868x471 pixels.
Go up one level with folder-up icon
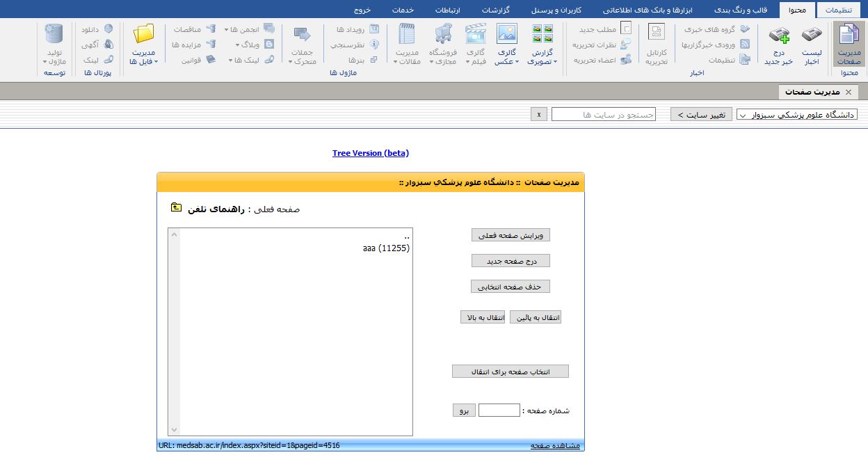176,207
